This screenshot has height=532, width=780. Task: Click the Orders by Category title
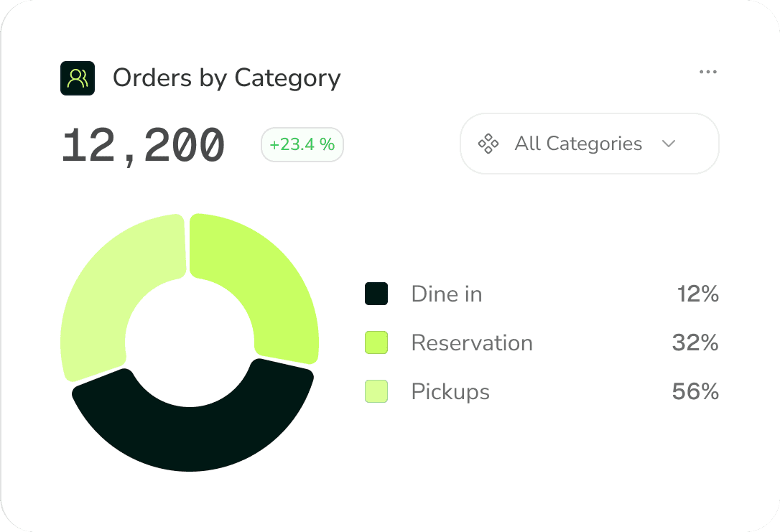pos(227,78)
